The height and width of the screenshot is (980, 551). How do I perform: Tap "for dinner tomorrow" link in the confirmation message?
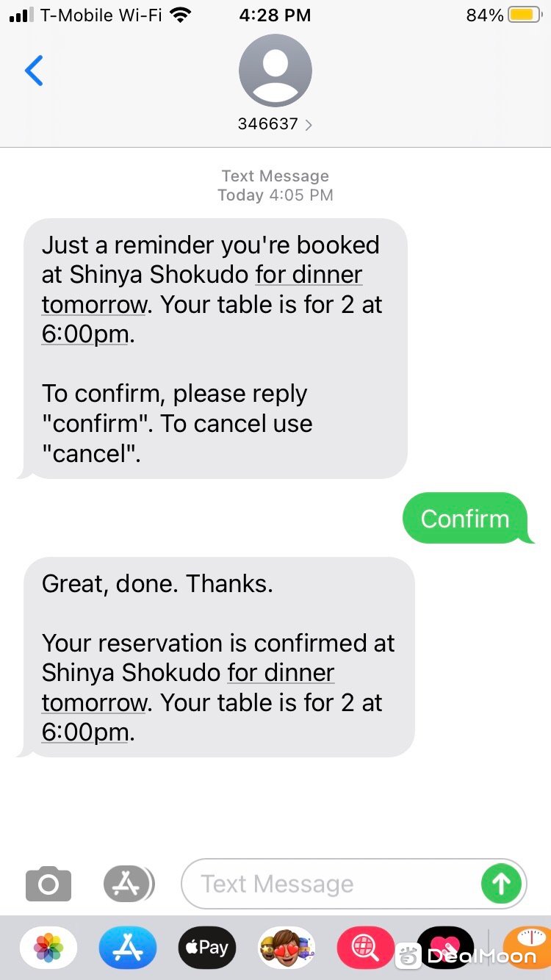[x=188, y=688]
